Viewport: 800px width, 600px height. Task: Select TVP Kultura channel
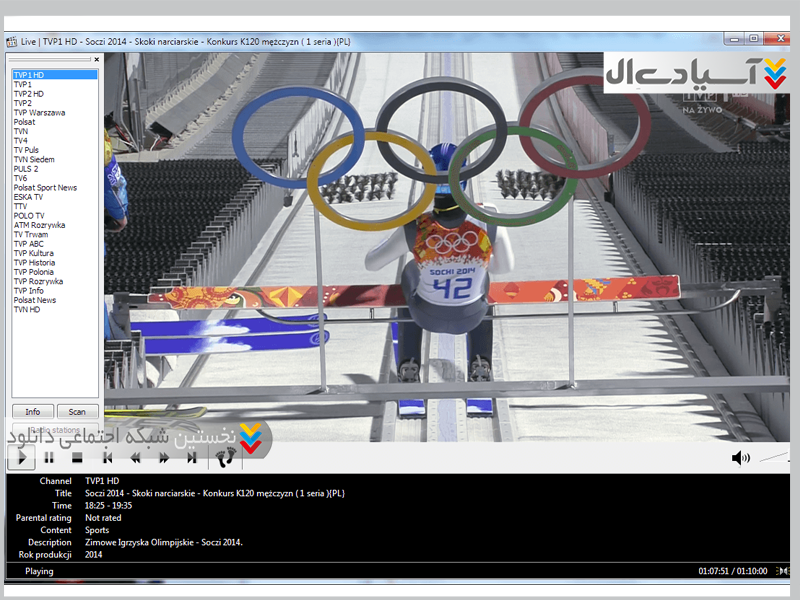(33, 253)
